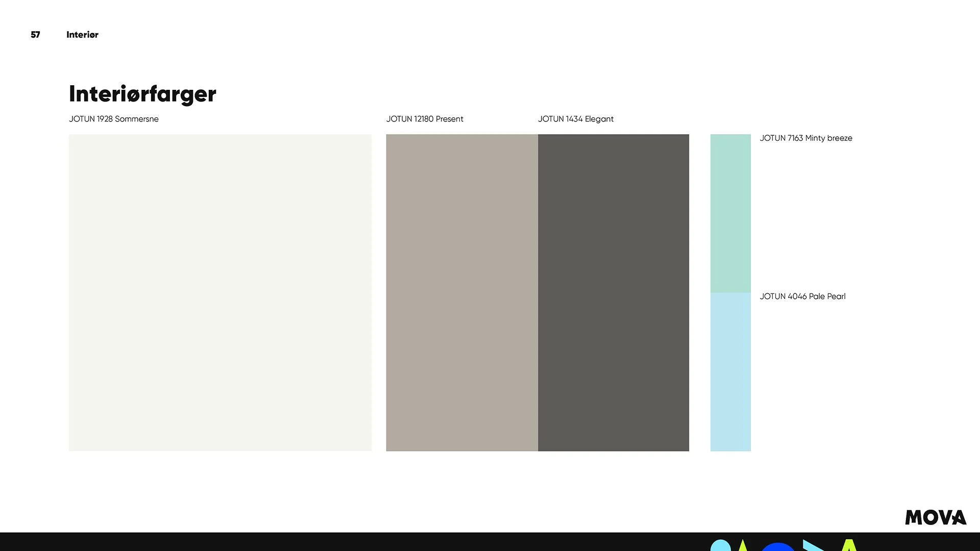Select the Sommersne off-white color swatch

point(220,292)
